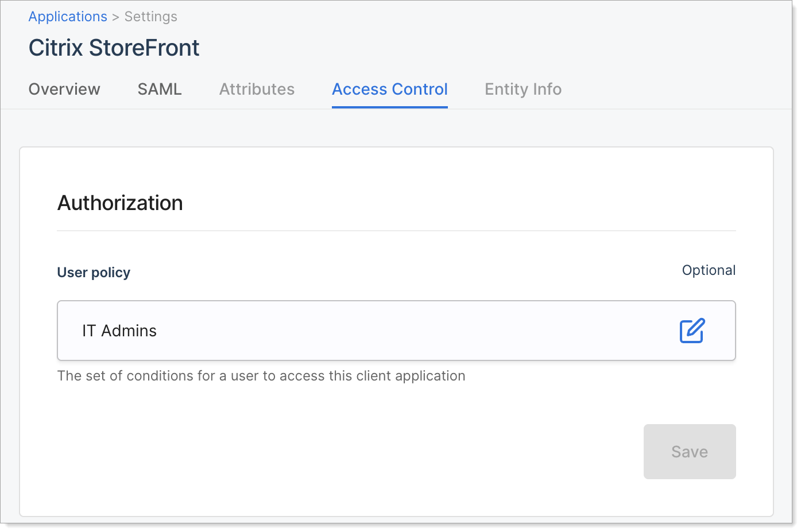The image size is (801, 532).
Task: Switch to the Entity Info tab
Action: [x=523, y=89]
